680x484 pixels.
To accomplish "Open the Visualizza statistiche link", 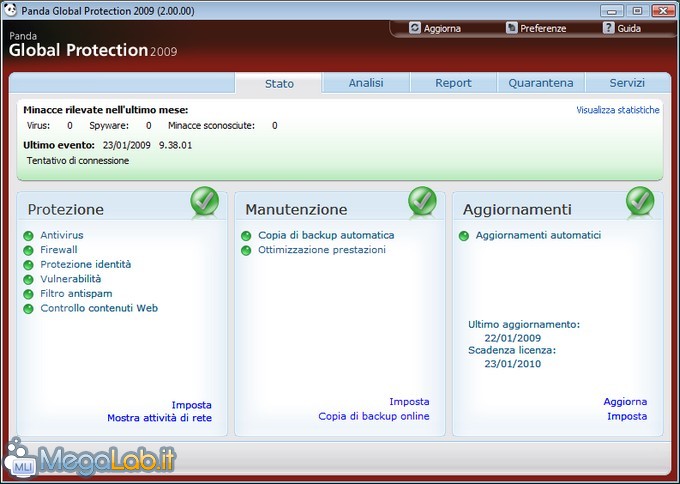I will [x=618, y=110].
